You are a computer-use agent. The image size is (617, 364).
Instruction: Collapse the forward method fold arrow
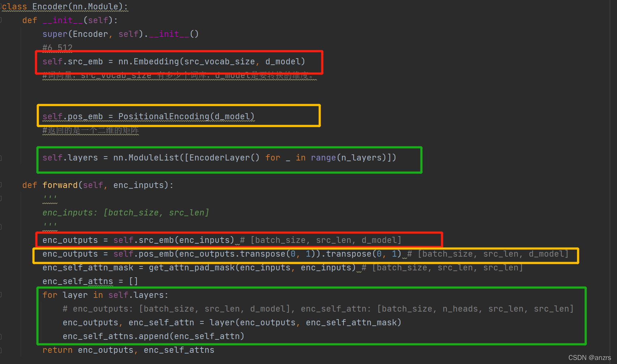pyautogui.click(x=3, y=185)
